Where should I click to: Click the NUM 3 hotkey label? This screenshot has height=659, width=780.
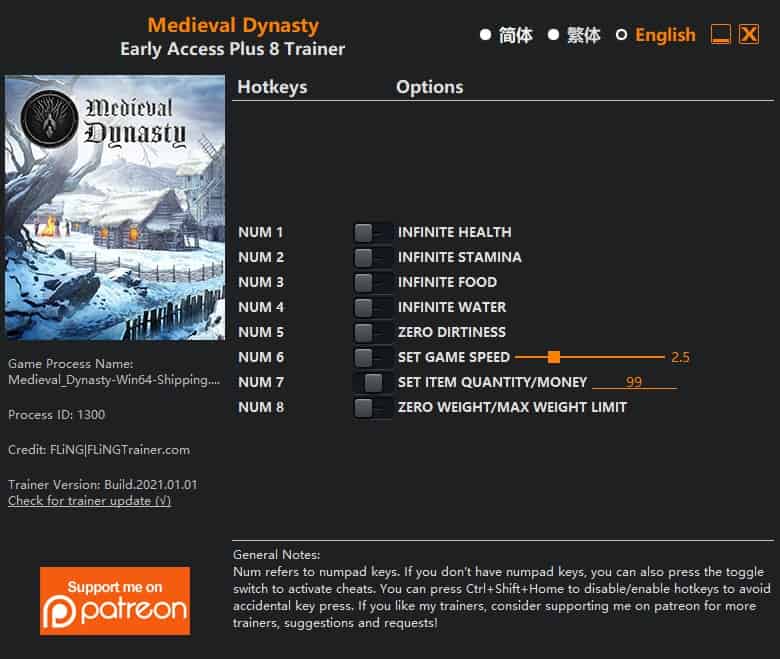coord(261,282)
